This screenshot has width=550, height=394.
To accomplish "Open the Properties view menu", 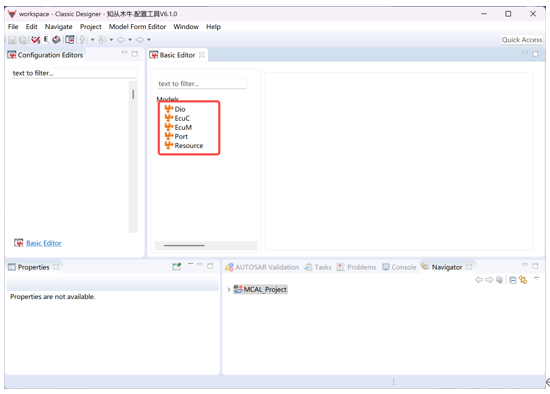I will (x=190, y=264).
